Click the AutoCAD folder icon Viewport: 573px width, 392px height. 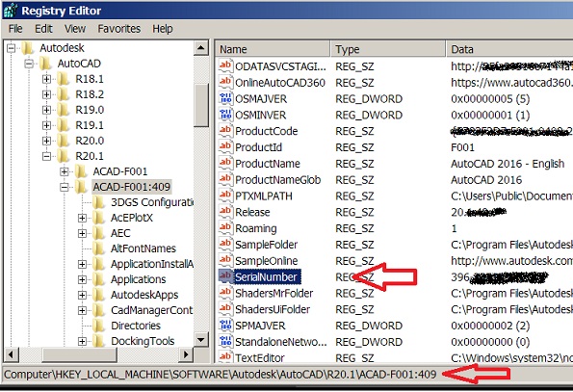click(x=45, y=64)
